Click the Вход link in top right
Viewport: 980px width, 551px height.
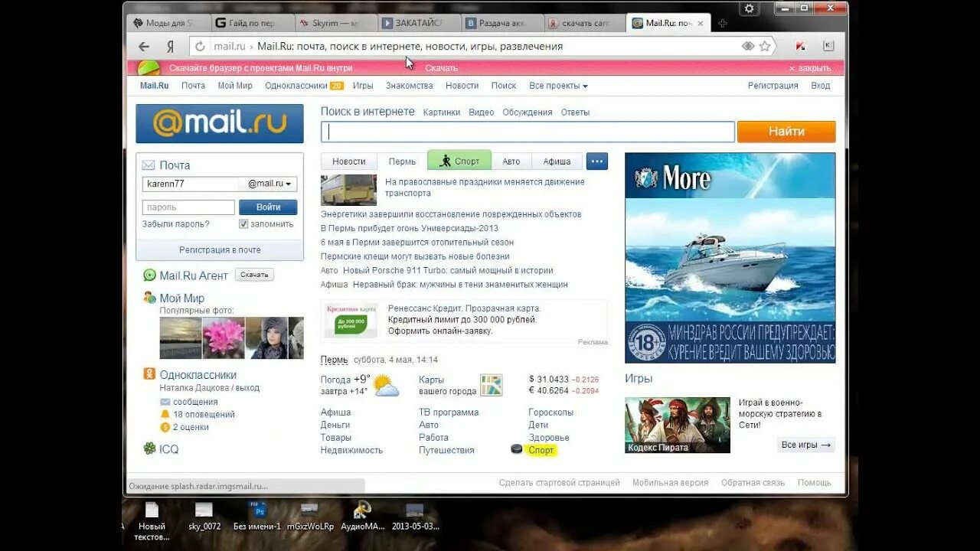click(x=820, y=86)
